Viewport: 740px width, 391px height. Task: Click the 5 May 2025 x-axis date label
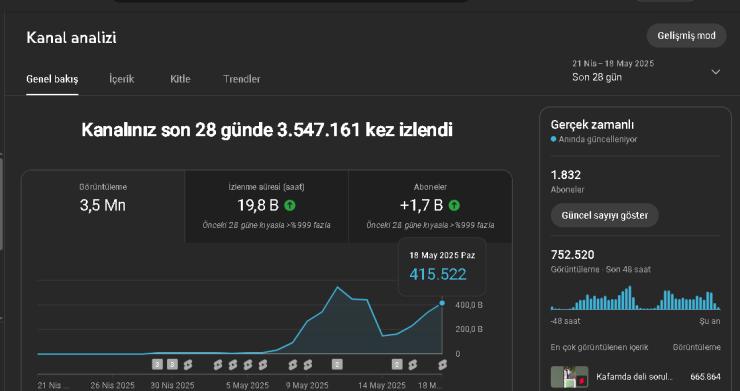pyautogui.click(x=247, y=385)
